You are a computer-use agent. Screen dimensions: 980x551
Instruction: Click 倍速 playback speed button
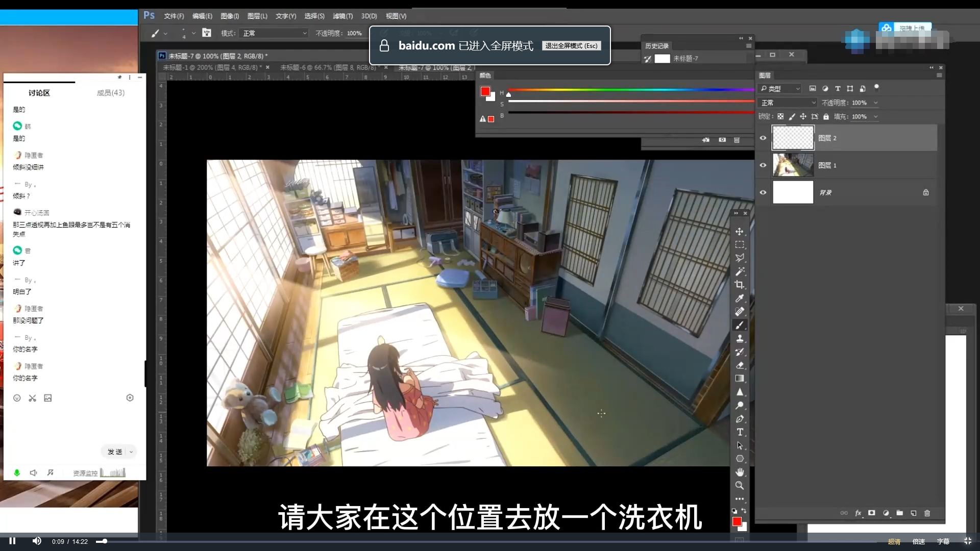(919, 541)
